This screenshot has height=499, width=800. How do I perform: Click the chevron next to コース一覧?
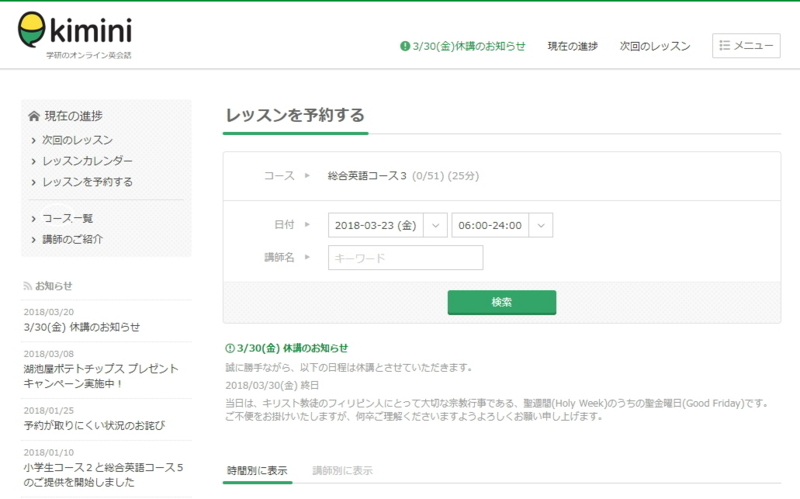click(x=34, y=219)
